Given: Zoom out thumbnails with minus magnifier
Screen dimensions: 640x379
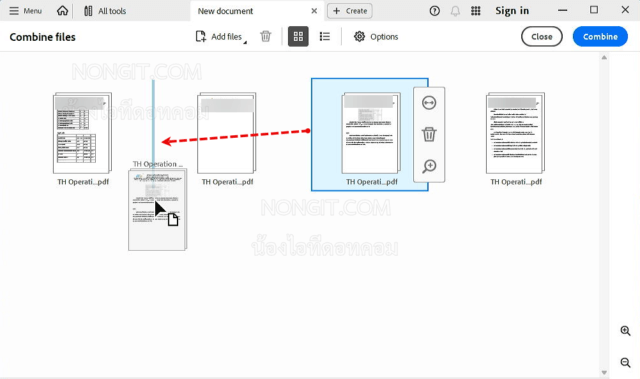Looking at the screenshot, I should point(625,362).
